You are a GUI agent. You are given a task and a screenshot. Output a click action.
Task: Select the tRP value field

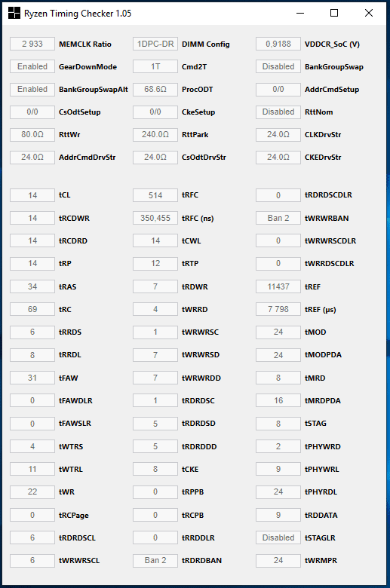coord(32,263)
